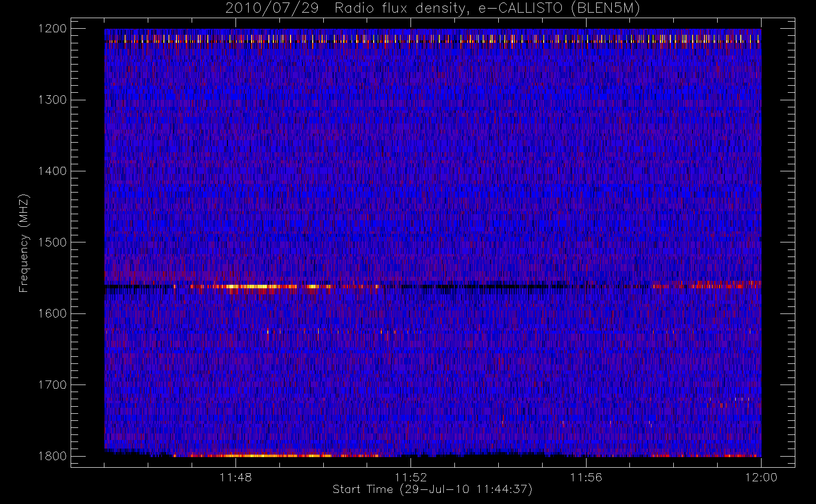The width and height of the screenshot is (816, 504).
Task: Click the 1800 frequency tick label
Action: [x=52, y=456]
